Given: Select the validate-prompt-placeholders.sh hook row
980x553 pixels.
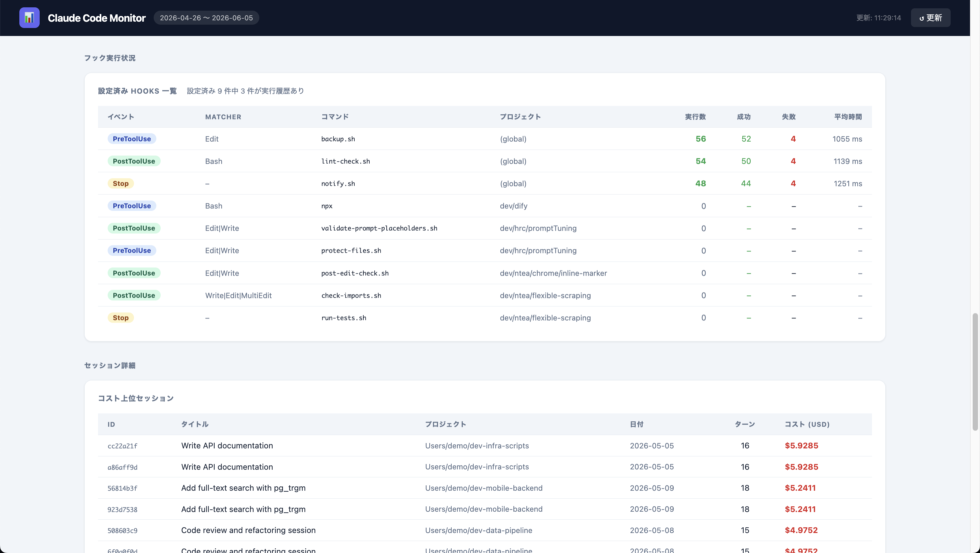Looking at the screenshot, I should point(485,228).
